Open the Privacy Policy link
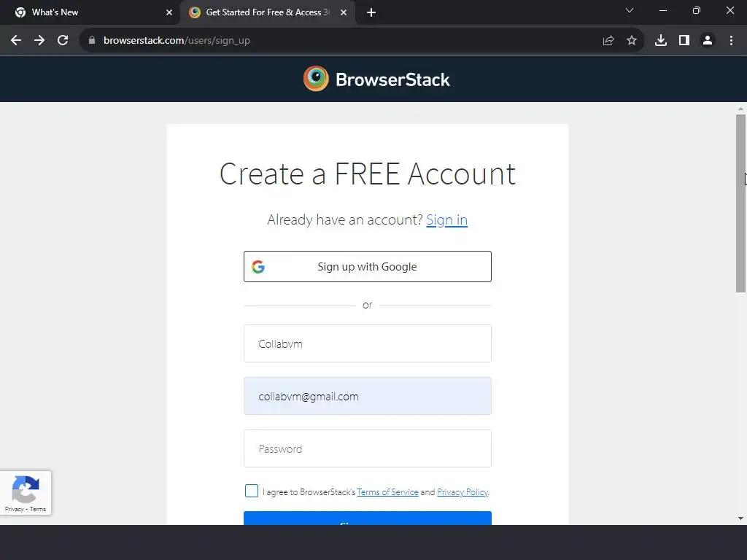The height and width of the screenshot is (560, 747). click(x=462, y=492)
